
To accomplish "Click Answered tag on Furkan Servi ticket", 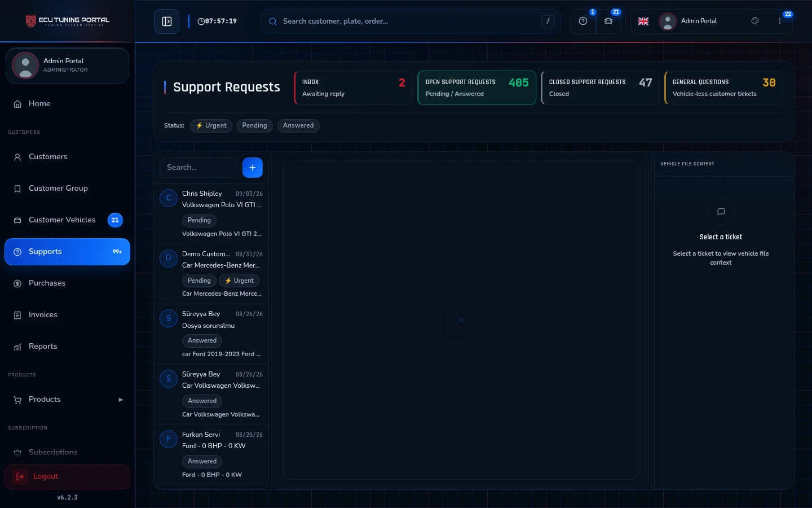I will [x=202, y=461].
